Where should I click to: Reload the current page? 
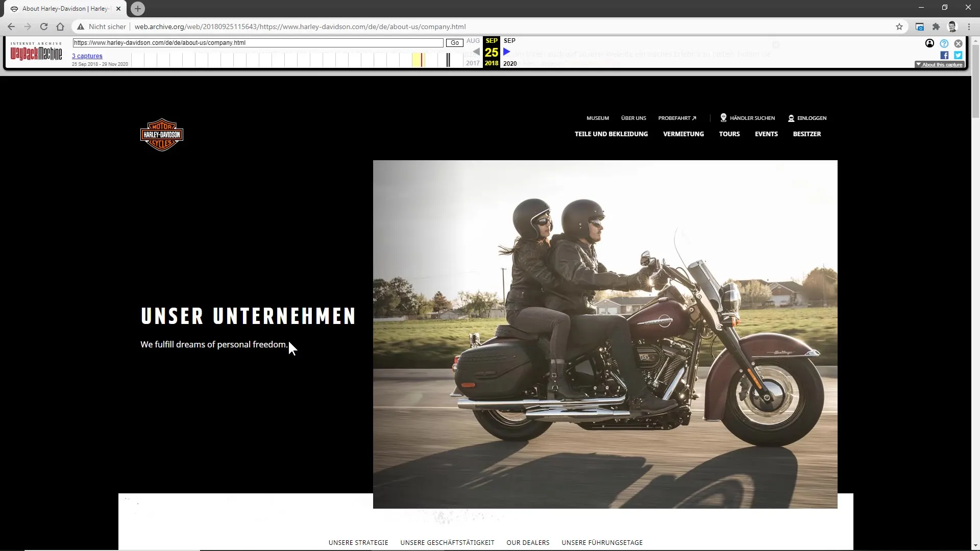click(44, 27)
